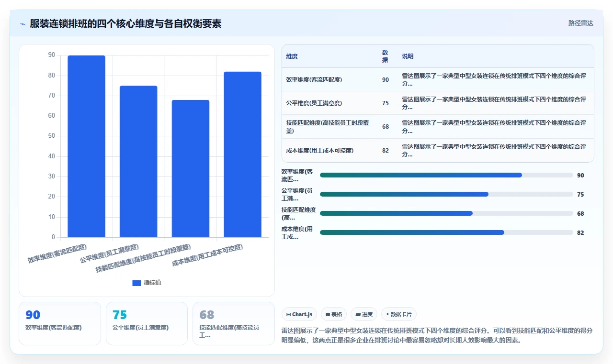Click the 成本维度 bar in the chart
Viewport: 613px width, 364px height.
243,154
